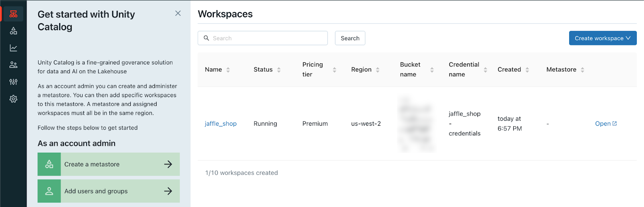Sort by Region column arrows
This screenshot has width=644, height=207.
click(x=378, y=70)
